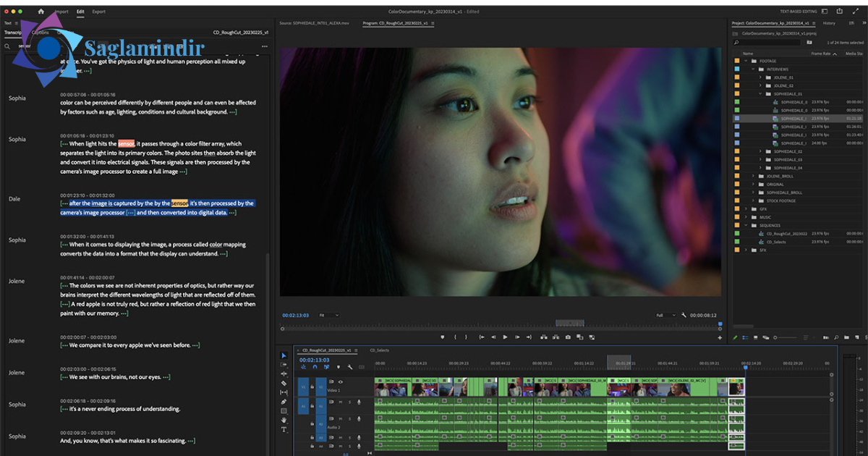This screenshot has width=868, height=456.
Task: Open the program monitor Button Editor plus
Action: (x=720, y=337)
